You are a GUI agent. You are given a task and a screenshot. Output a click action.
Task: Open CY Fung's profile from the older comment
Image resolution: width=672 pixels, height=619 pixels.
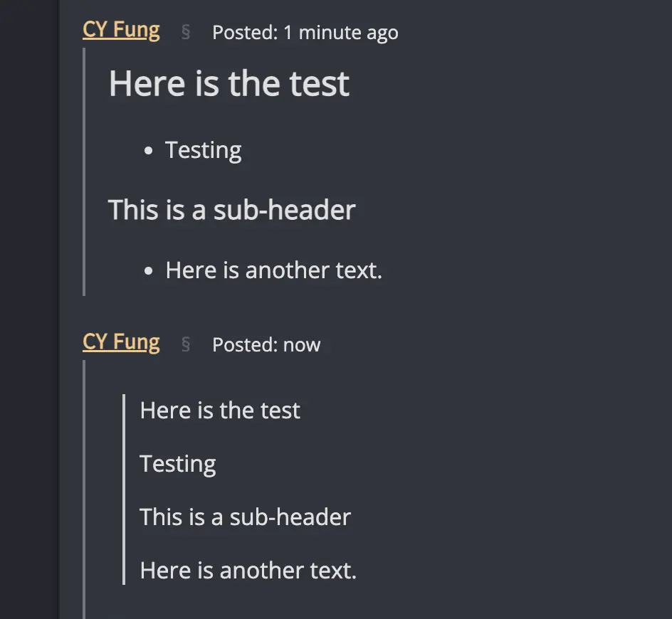pos(121,30)
